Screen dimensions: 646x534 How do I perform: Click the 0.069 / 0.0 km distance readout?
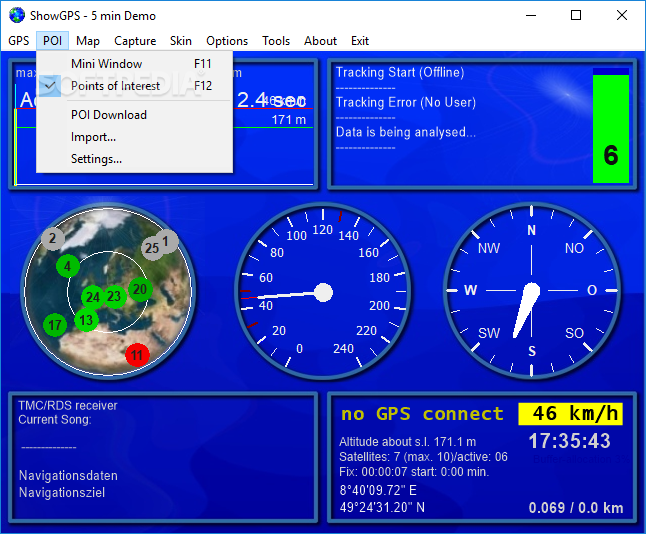[576, 508]
